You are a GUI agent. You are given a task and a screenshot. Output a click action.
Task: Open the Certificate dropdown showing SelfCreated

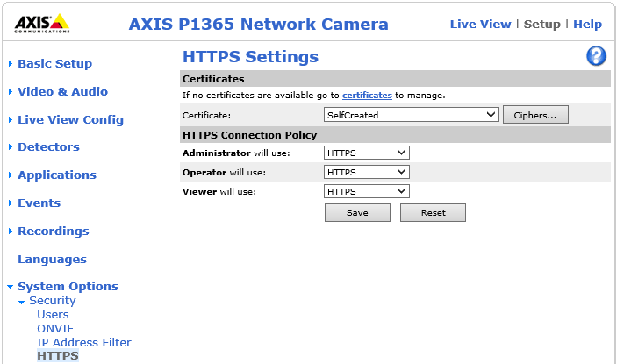pyautogui.click(x=411, y=115)
